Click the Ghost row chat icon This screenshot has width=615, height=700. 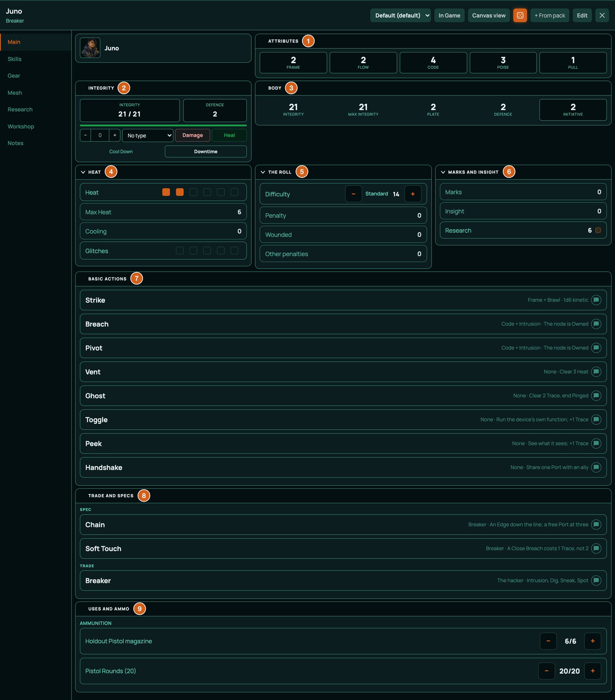click(596, 396)
